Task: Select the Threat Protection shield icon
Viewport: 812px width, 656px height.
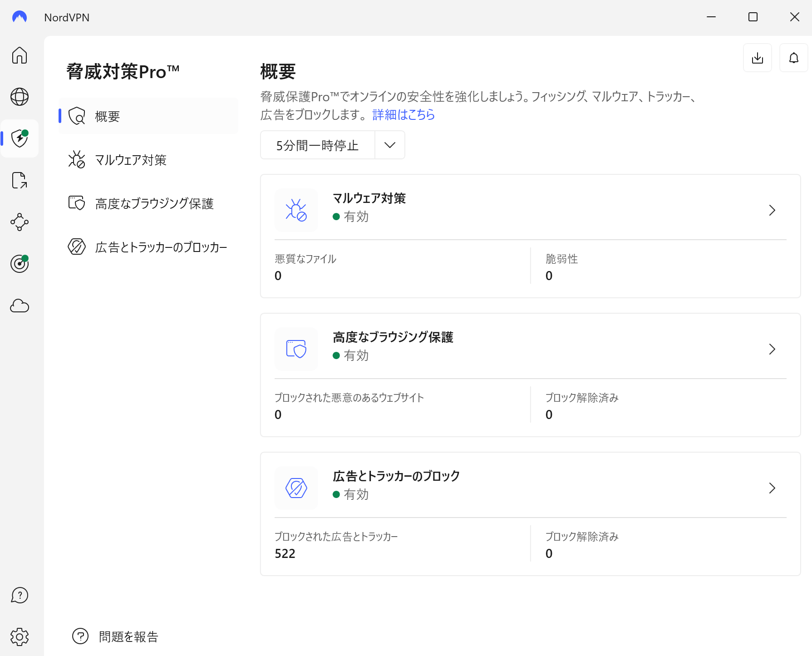Action: point(20,138)
